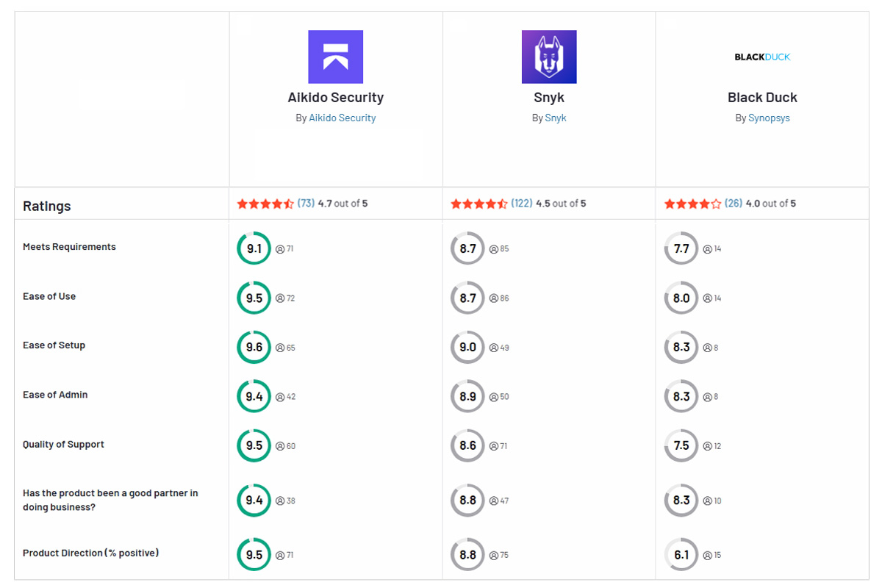Click the Meets Requirements row label
The width and height of the screenshot is (882, 588).
point(69,247)
